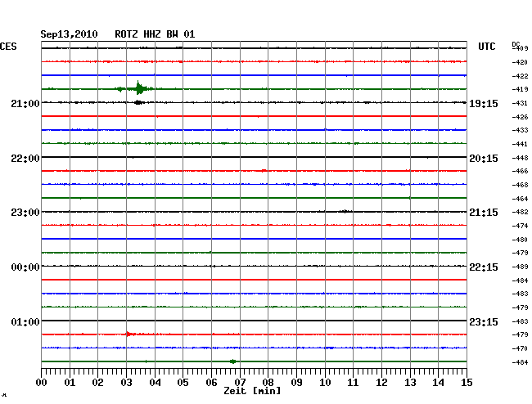Click the DC offset value -466

point(520,171)
